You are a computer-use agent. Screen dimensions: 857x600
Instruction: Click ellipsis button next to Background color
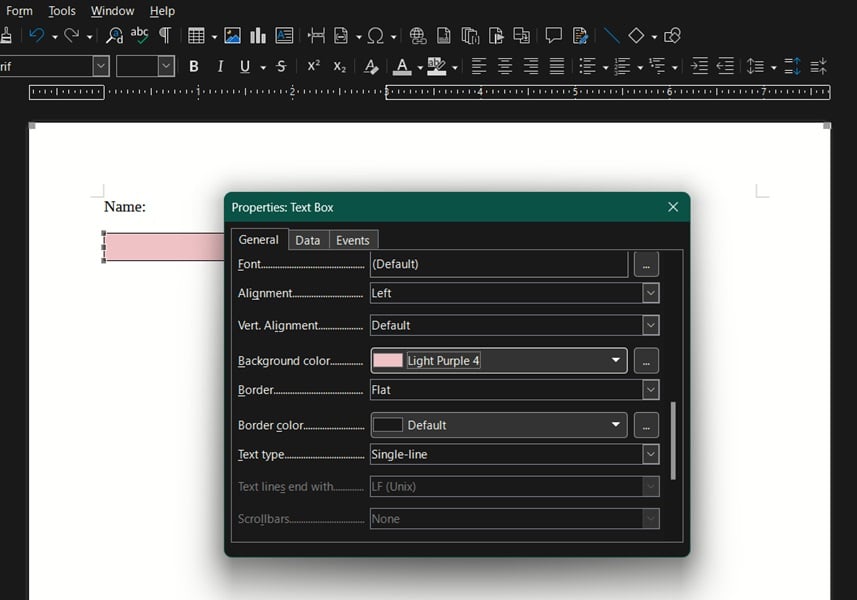tap(646, 361)
